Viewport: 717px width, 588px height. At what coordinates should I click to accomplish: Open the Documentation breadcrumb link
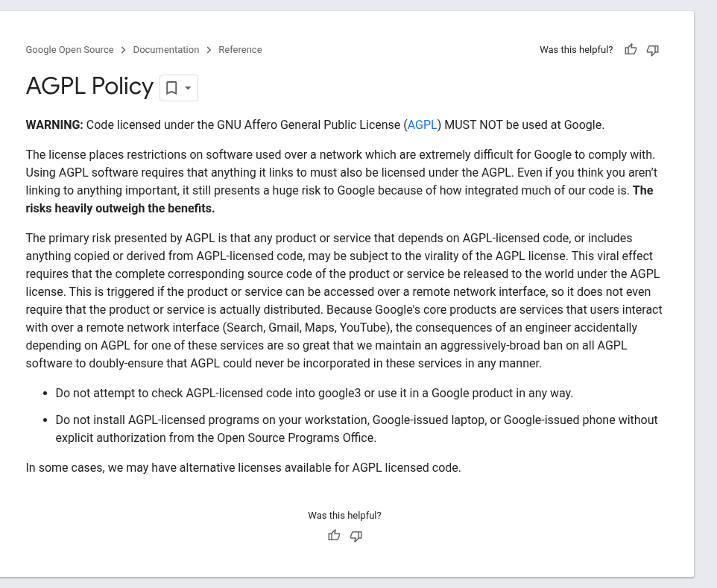tap(166, 49)
